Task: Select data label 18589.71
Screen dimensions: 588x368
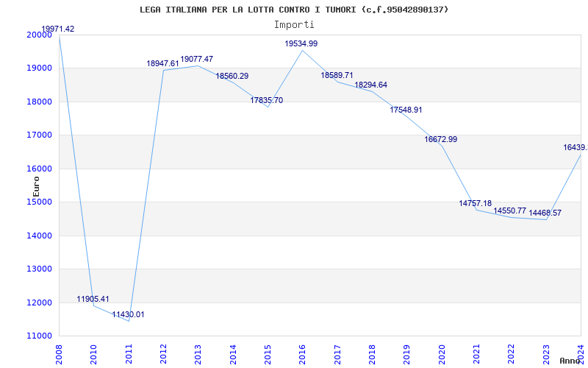Action: (337, 75)
